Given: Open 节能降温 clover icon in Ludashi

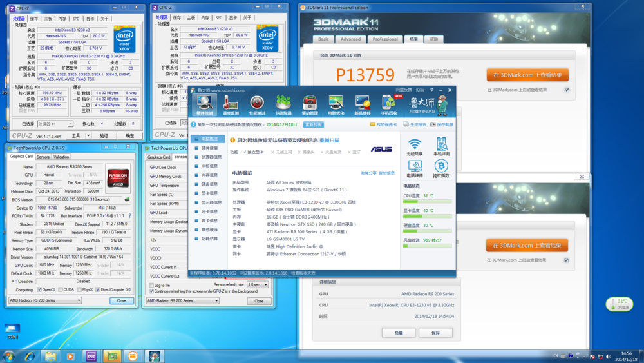Looking at the screenshot, I should tap(283, 105).
